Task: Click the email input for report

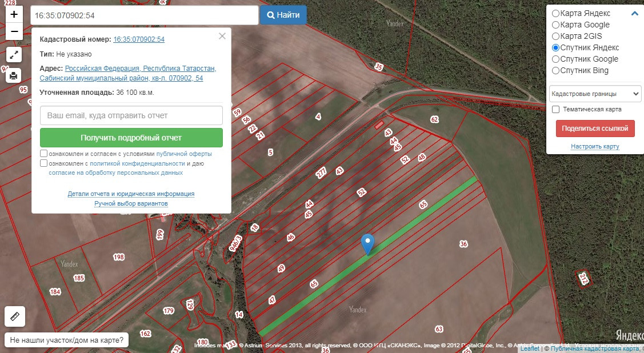Action: (131, 115)
